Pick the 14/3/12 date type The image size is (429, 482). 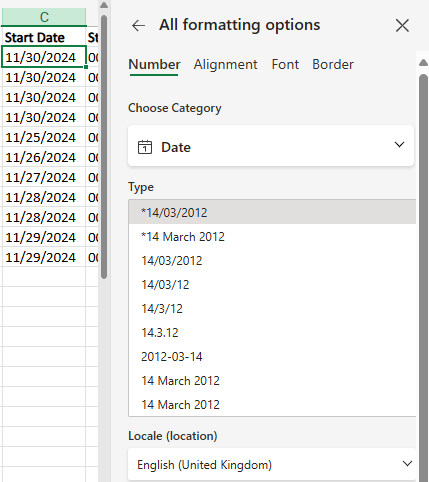click(x=272, y=308)
